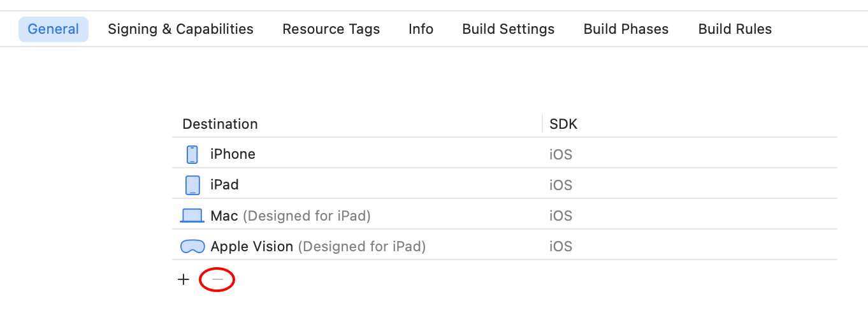
Task: Remove destination using minus button
Action: click(218, 279)
